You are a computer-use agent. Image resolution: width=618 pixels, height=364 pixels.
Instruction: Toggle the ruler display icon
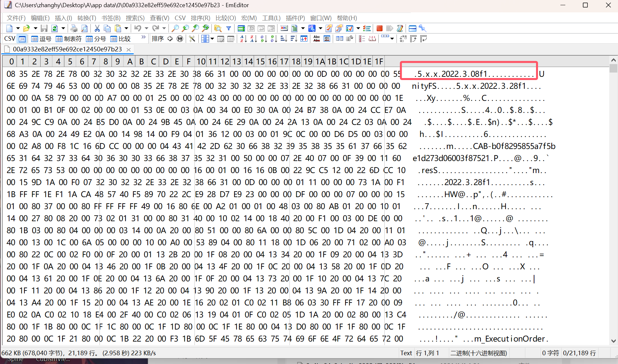372,39
